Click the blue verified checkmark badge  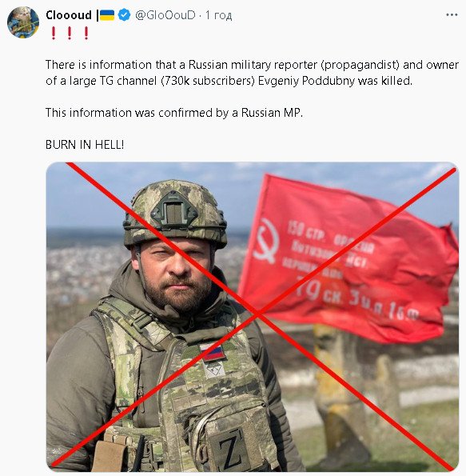(x=124, y=15)
